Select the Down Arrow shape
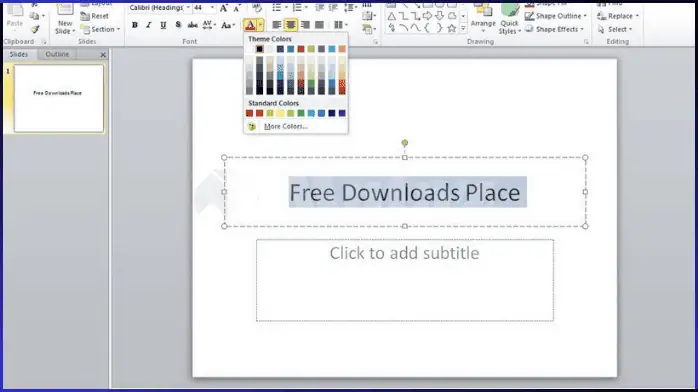The image size is (698, 392). point(439,16)
